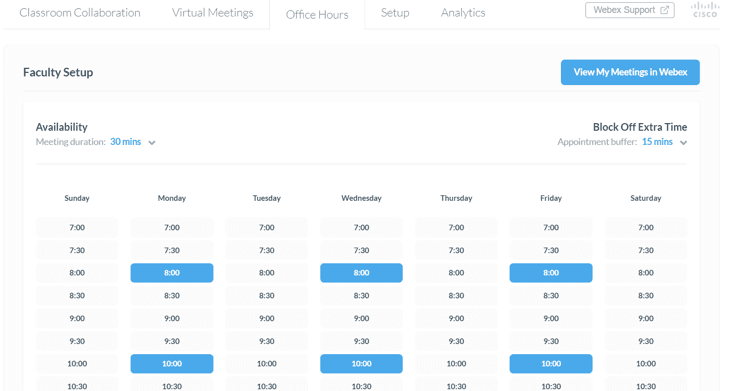Select the Tuesday 7:00 slot
The height and width of the screenshot is (391, 750).
[x=266, y=227]
